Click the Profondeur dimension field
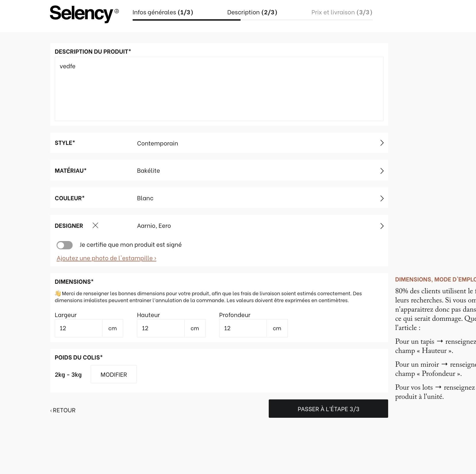 [x=243, y=328]
